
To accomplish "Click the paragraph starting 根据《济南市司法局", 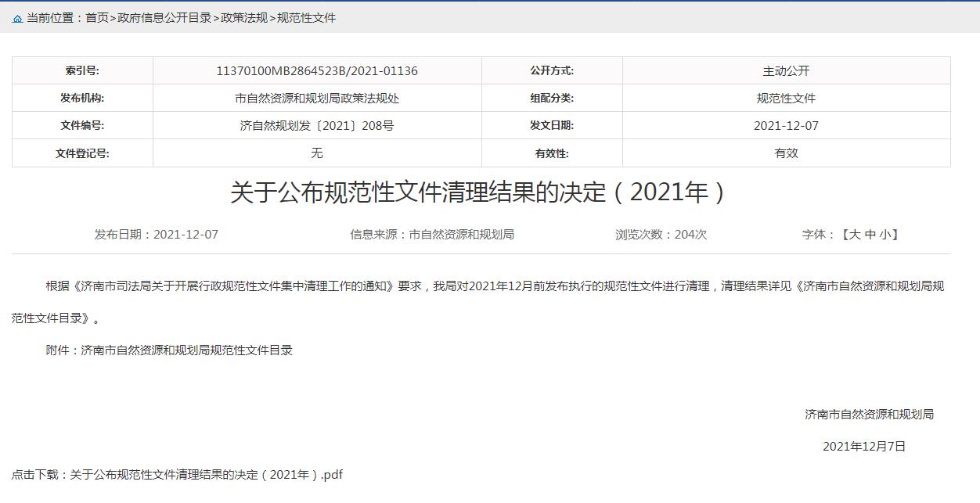I will [479, 302].
